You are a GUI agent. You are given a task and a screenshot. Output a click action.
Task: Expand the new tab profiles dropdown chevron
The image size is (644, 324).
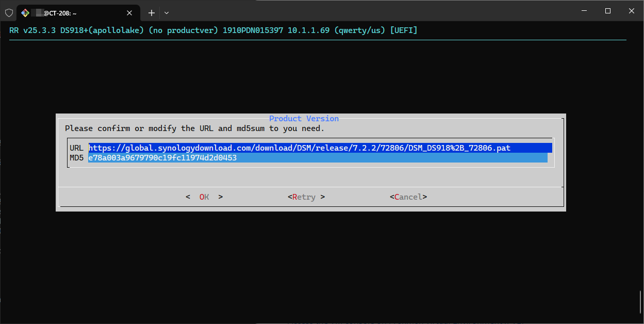[x=167, y=13]
